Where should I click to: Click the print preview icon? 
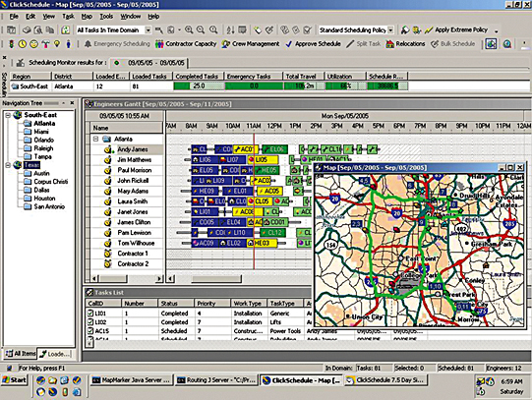point(38,30)
